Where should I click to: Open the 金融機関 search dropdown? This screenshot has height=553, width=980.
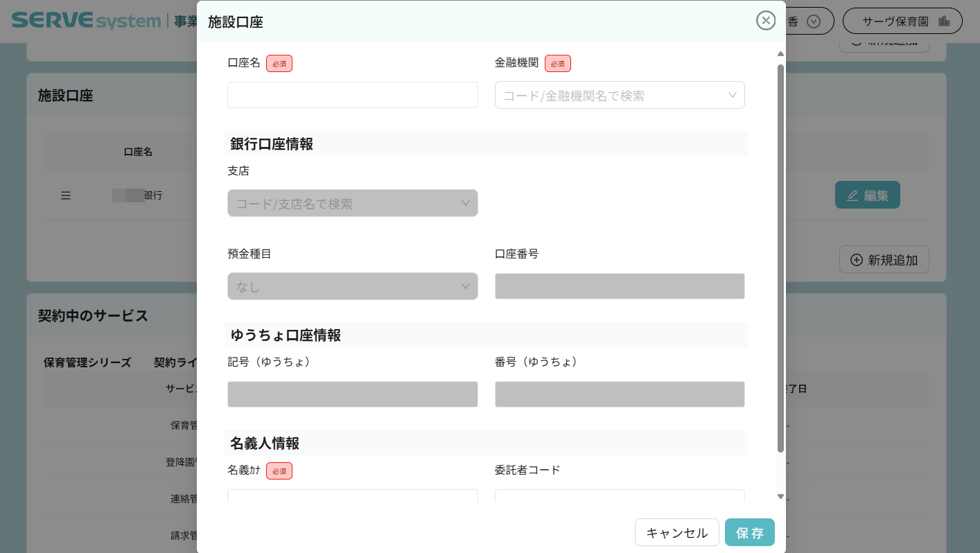pos(620,96)
